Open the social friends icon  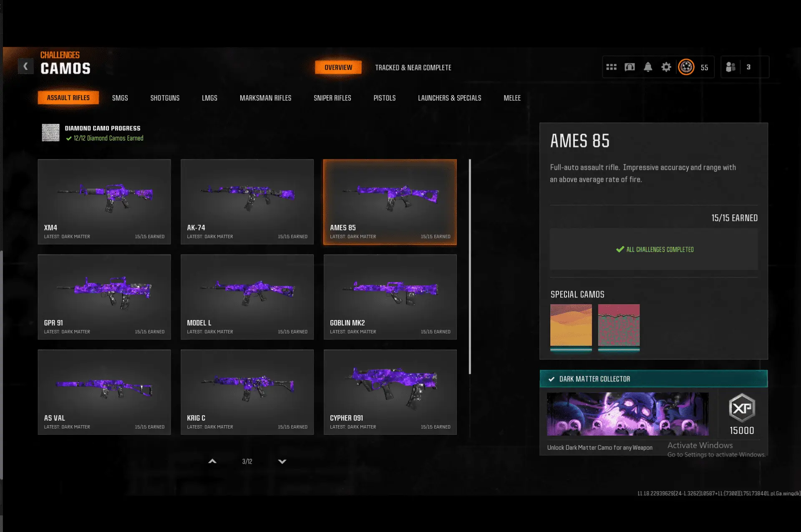(x=730, y=67)
